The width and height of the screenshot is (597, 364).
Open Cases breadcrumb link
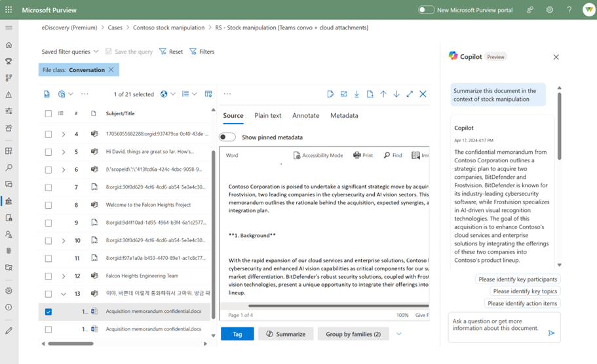pyautogui.click(x=115, y=27)
